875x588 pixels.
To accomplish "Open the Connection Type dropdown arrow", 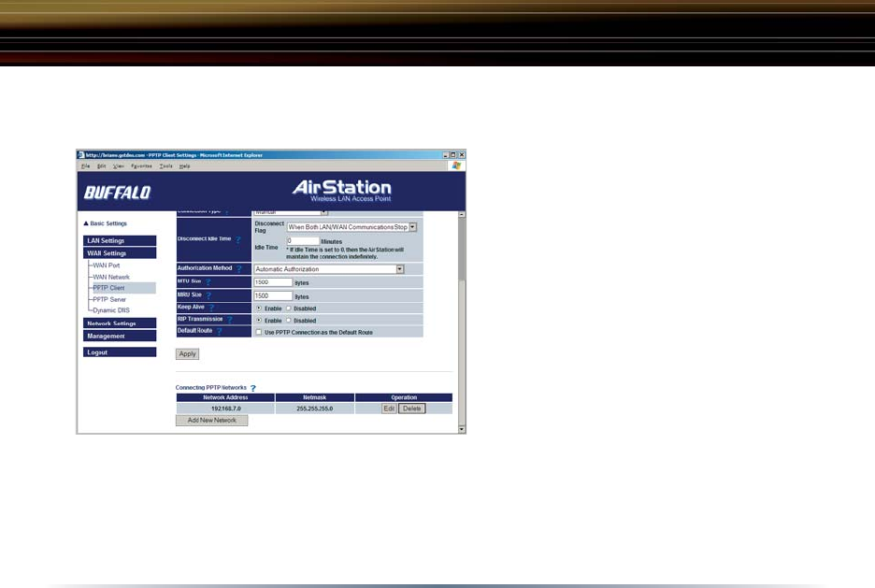I will (x=323, y=212).
